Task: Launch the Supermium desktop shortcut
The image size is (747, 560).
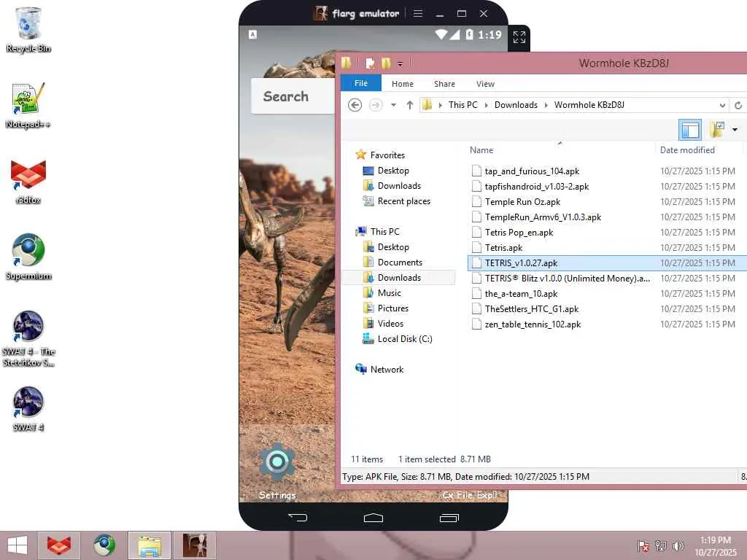Action: point(28,257)
